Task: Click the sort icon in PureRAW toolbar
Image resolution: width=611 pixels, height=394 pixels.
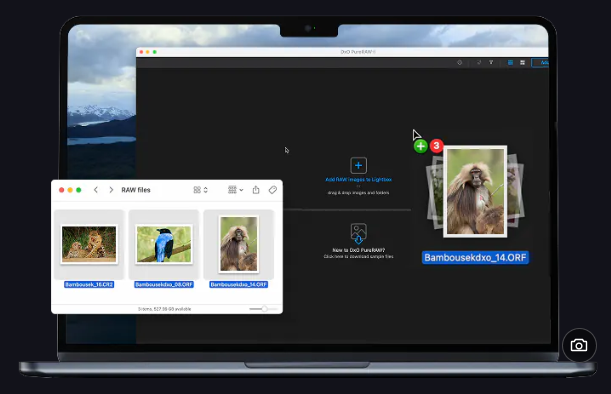Action: tap(479, 62)
